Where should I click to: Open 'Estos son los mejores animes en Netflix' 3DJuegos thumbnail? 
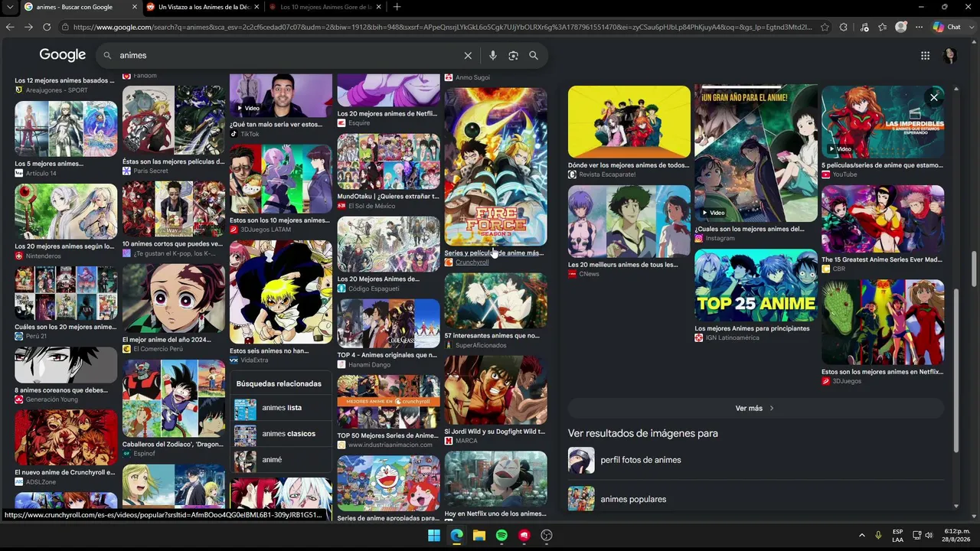(x=883, y=322)
